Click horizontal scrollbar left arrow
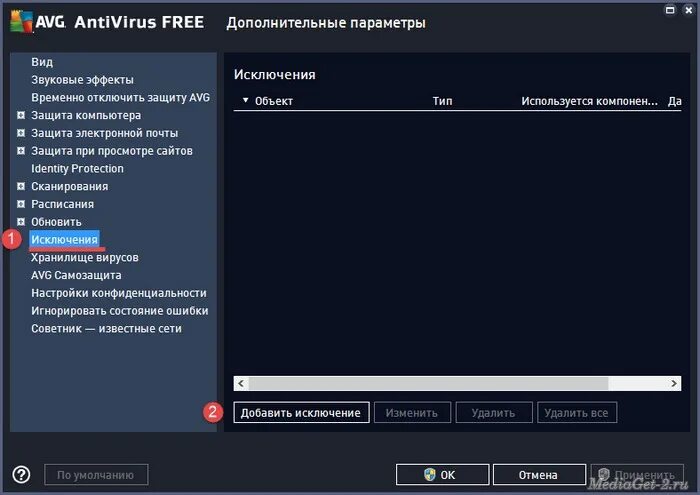Screen dimensions: 700x495 [241, 383]
